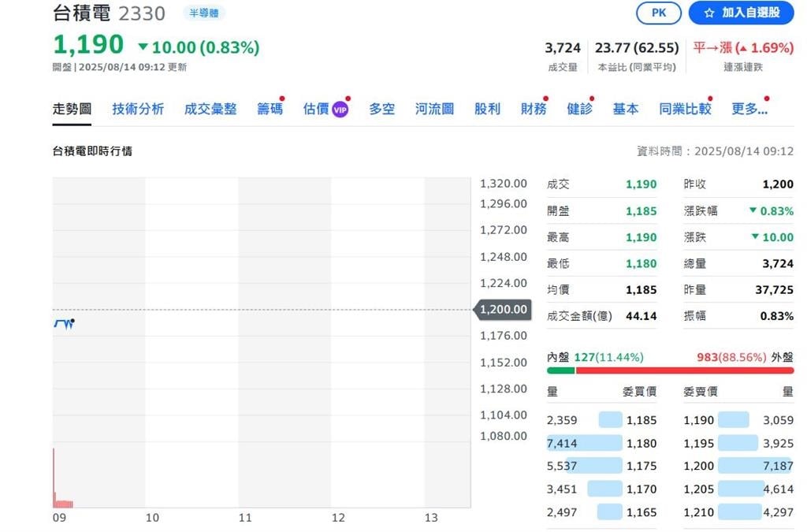Open the 籌碼 tab
This screenshot has height=532, width=807.
[x=270, y=110]
